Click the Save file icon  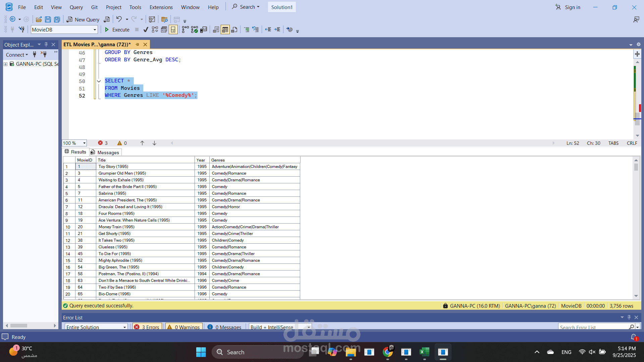tap(48, 19)
